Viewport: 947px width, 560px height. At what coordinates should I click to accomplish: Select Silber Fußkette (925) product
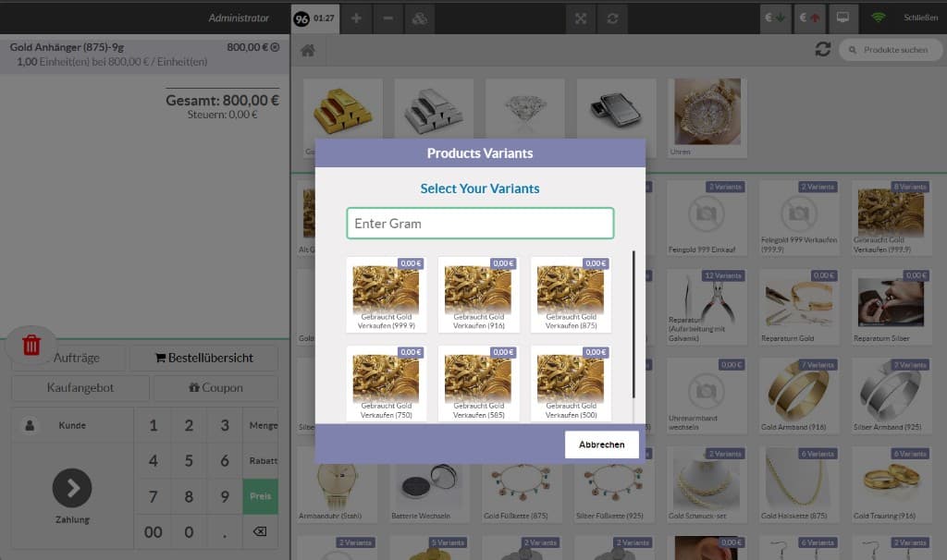[614, 493]
